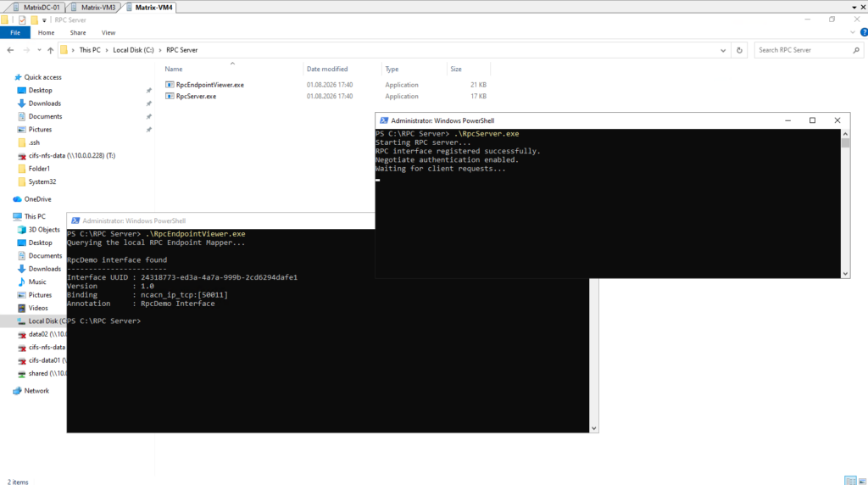Image resolution: width=868 pixels, height=485 pixels.
Task: Open cifs-nfs-data (T:) network drive
Action: point(71,155)
